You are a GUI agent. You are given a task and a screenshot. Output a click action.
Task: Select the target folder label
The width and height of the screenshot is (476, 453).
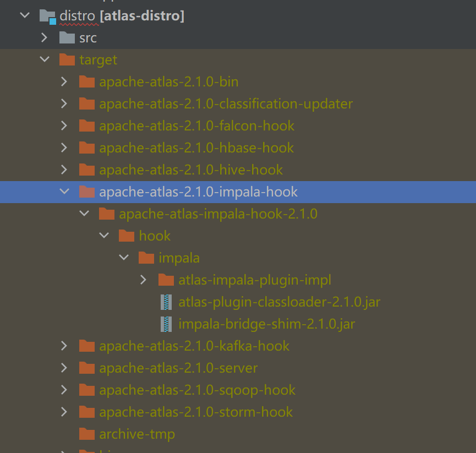click(x=98, y=61)
